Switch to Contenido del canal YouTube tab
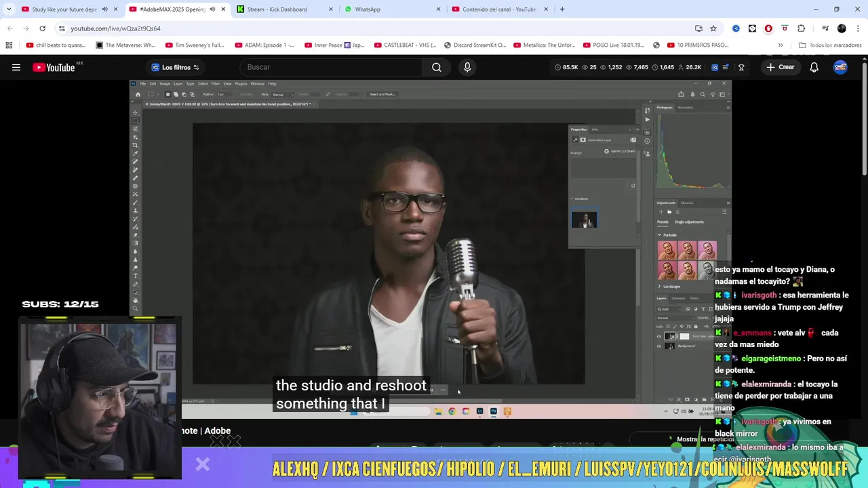868x488 pixels. point(500,9)
